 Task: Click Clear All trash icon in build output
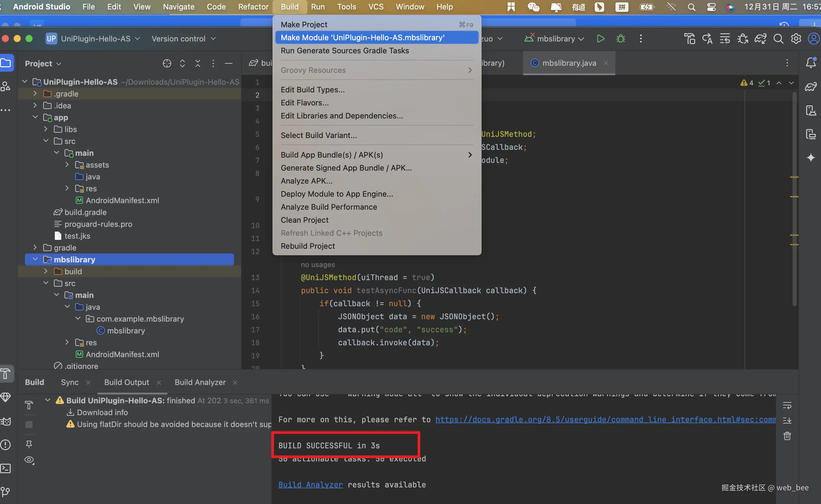pyautogui.click(x=787, y=436)
